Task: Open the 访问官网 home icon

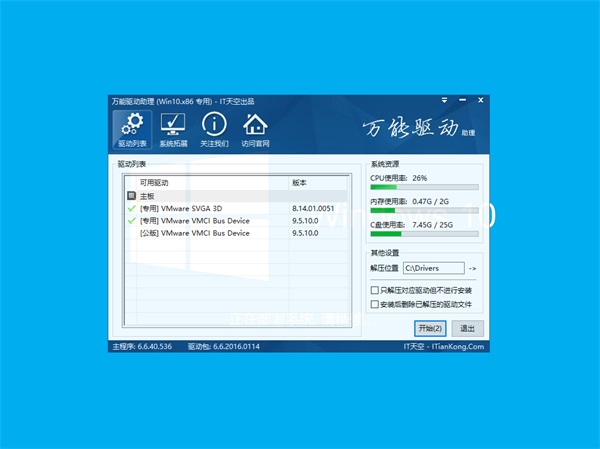Action: pos(256,130)
